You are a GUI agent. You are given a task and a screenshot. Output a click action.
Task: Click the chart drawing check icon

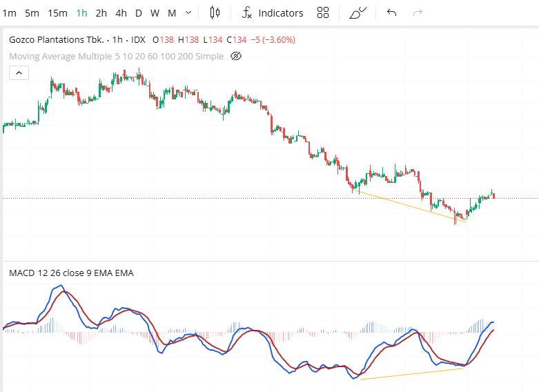point(358,12)
